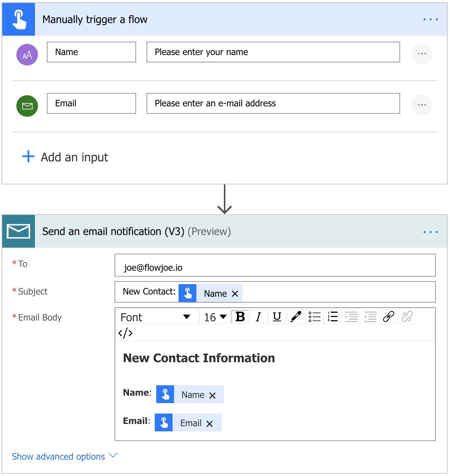
Task: Remove Name token from Subject field
Action: 235,294
